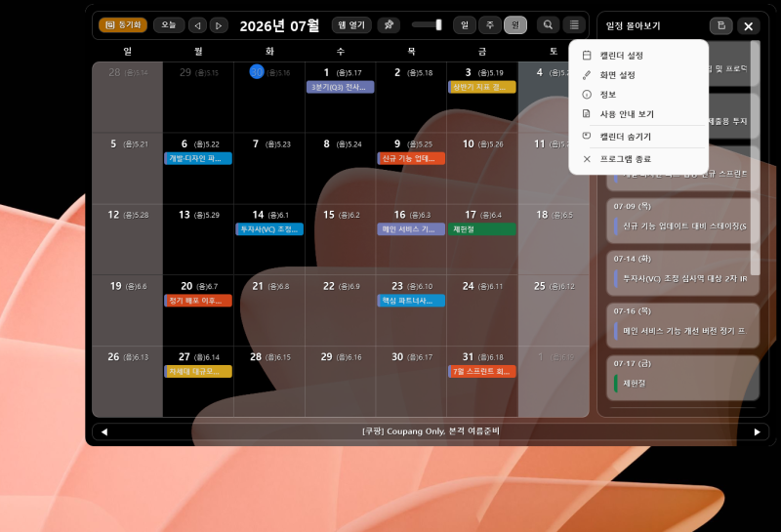Click the copy icon in 일정 몰아보기
This screenshot has height=532, width=781.
tap(720, 26)
